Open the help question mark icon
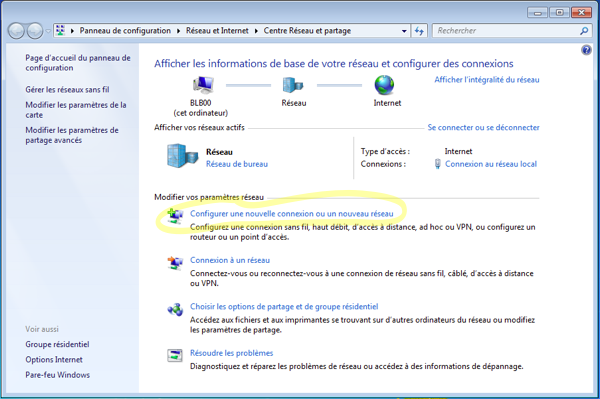This screenshot has width=600, height=399. point(586,50)
